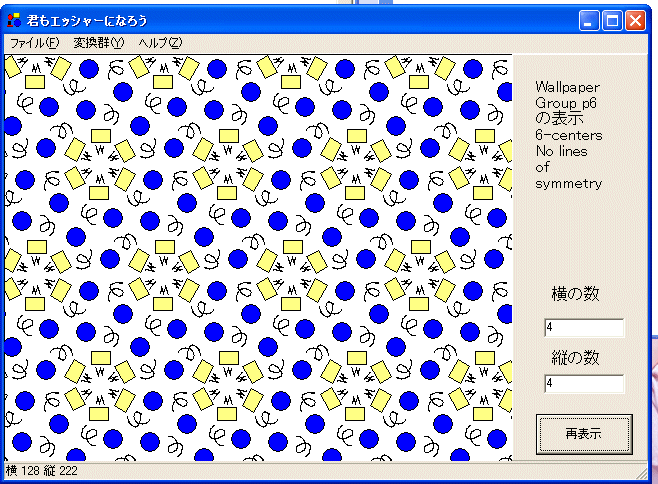Screen dimensions: 658x484
Task: Click the 横の数 label
Action: 575,293
